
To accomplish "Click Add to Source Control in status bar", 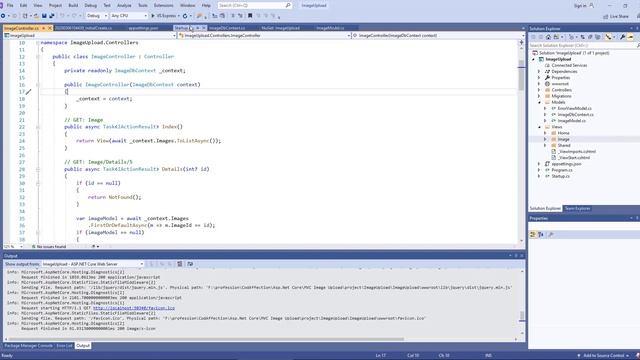I will coord(603,356).
